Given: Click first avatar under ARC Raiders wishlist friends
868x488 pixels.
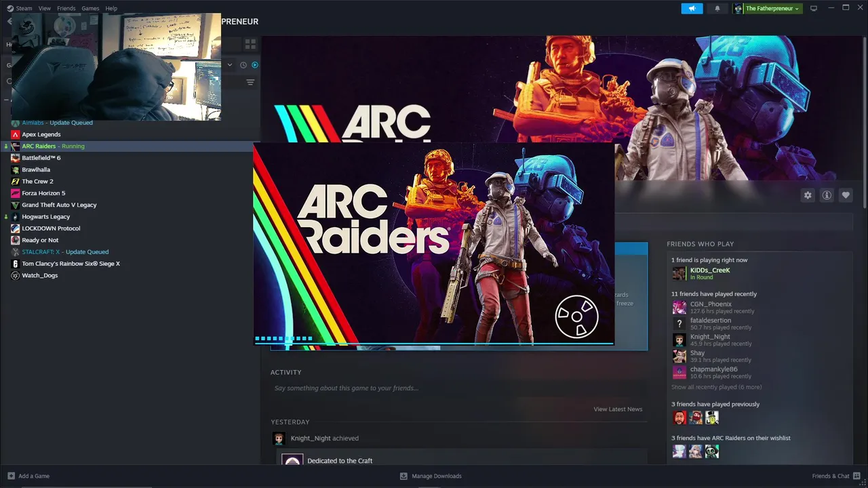Looking at the screenshot, I should point(679,451).
